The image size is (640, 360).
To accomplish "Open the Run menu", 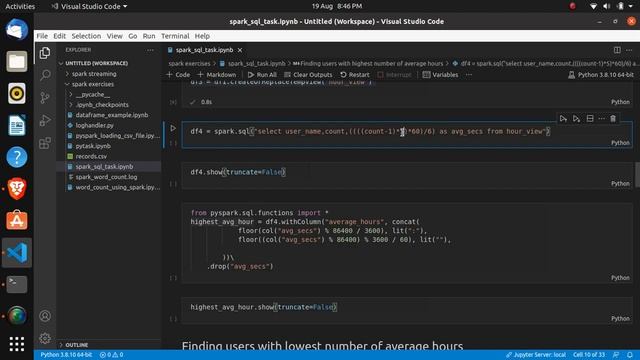I will pos(149,36).
